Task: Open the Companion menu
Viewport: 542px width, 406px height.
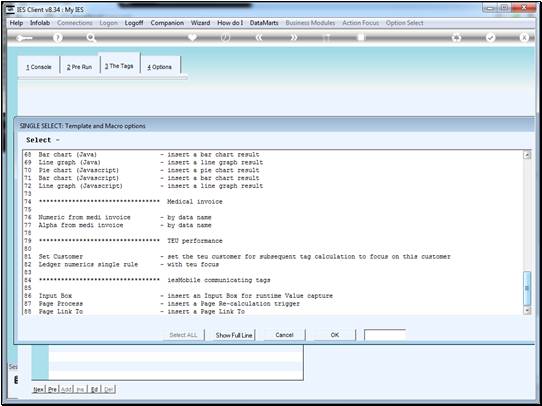Action: pyautogui.click(x=167, y=23)
